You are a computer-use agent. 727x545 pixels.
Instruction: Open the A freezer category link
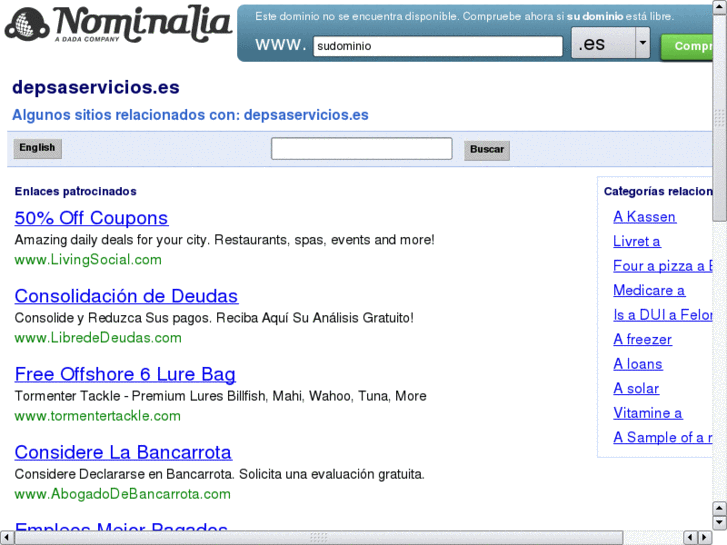coord(642,340)
